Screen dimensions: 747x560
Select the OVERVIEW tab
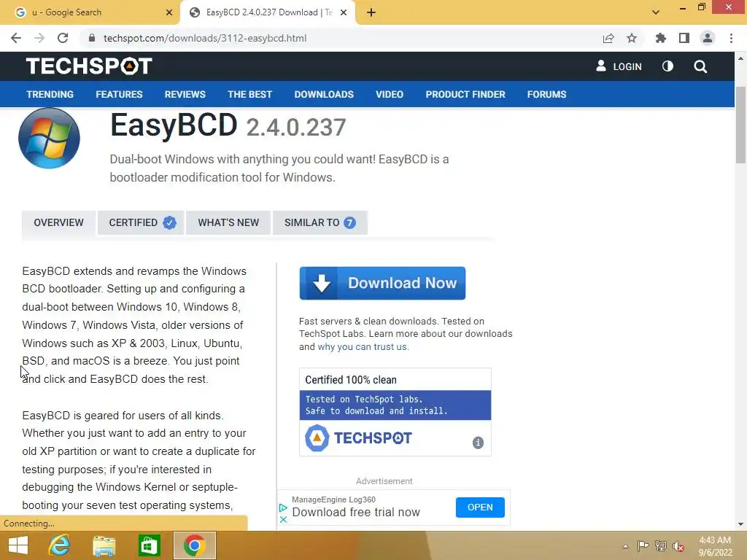(x=58, y=222)
